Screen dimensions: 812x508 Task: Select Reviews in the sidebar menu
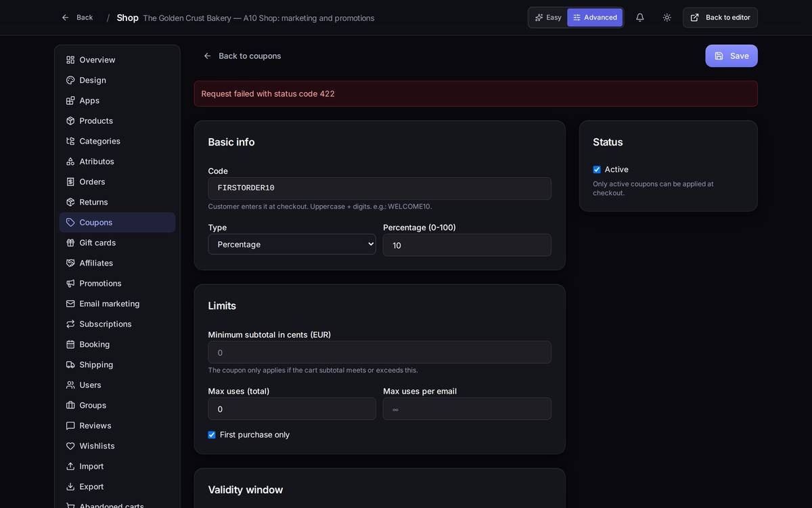coord(117,425)
